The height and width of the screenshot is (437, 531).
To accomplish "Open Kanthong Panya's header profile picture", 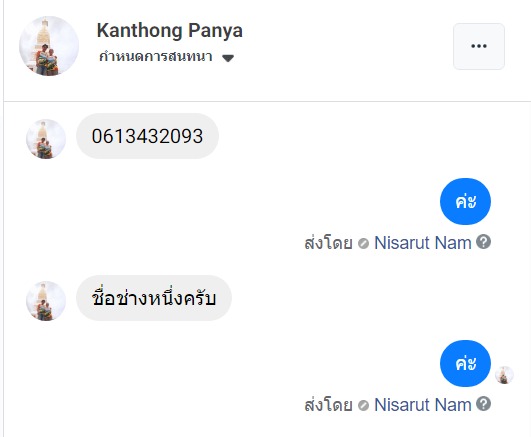I will 49,46.
